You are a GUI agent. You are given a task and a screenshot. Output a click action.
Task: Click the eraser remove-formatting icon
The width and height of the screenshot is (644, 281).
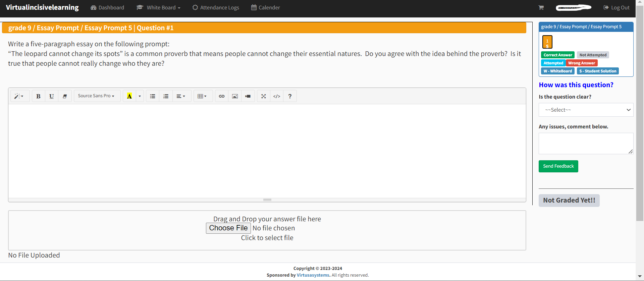click(x=65, y=96)
